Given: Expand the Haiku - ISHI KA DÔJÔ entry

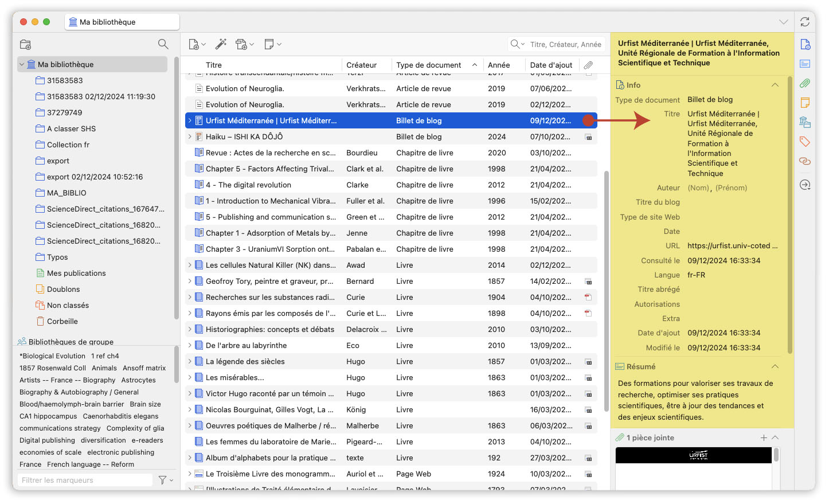Looking at the screenshot, I should point(190,136).
